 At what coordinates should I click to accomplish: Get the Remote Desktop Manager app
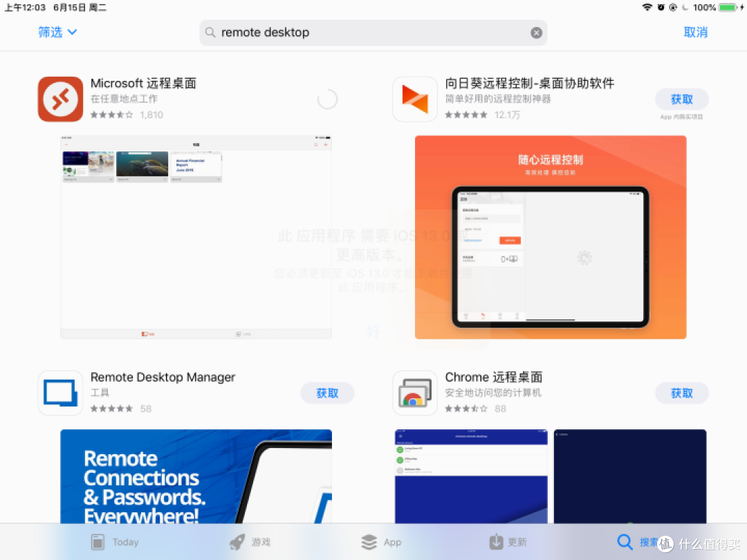coord(327,393)
